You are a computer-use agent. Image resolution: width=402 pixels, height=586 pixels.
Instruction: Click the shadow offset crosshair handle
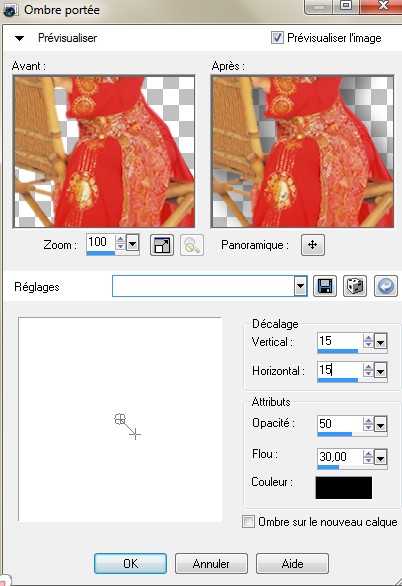tap(135, 434)
